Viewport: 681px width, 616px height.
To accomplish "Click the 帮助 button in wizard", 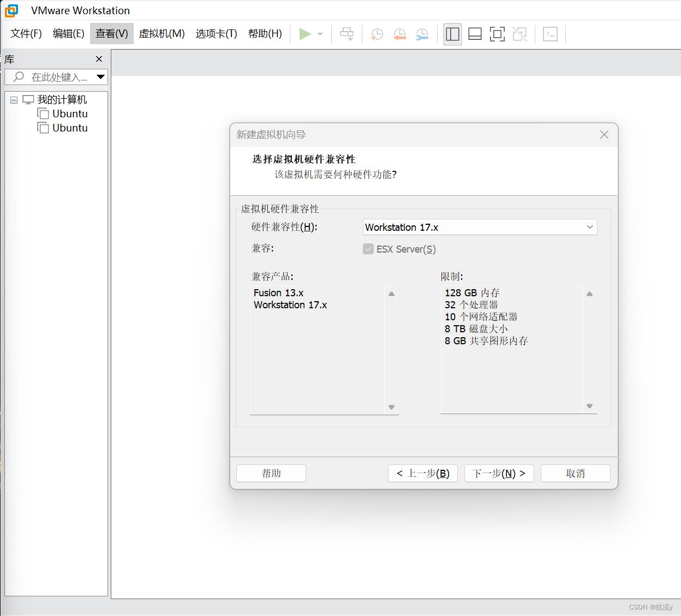I will point(271,473).
